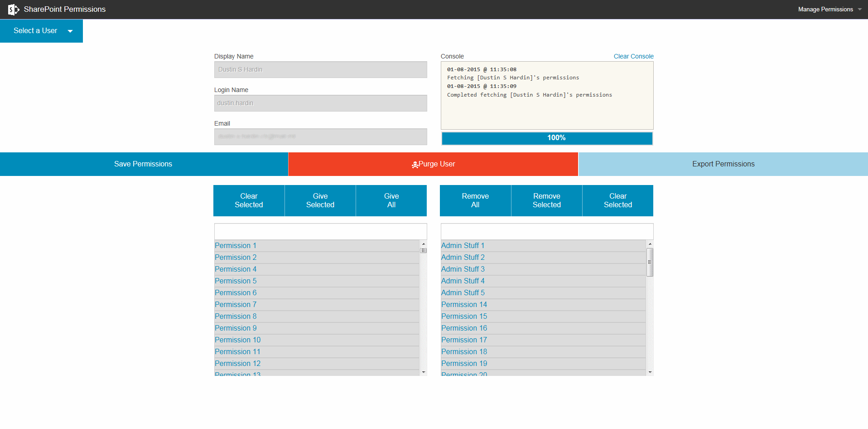Viewport: 868px width, 429px height.
Task: Click the filter box above Admin Stuff 1
Action: [x=547, y=231]
